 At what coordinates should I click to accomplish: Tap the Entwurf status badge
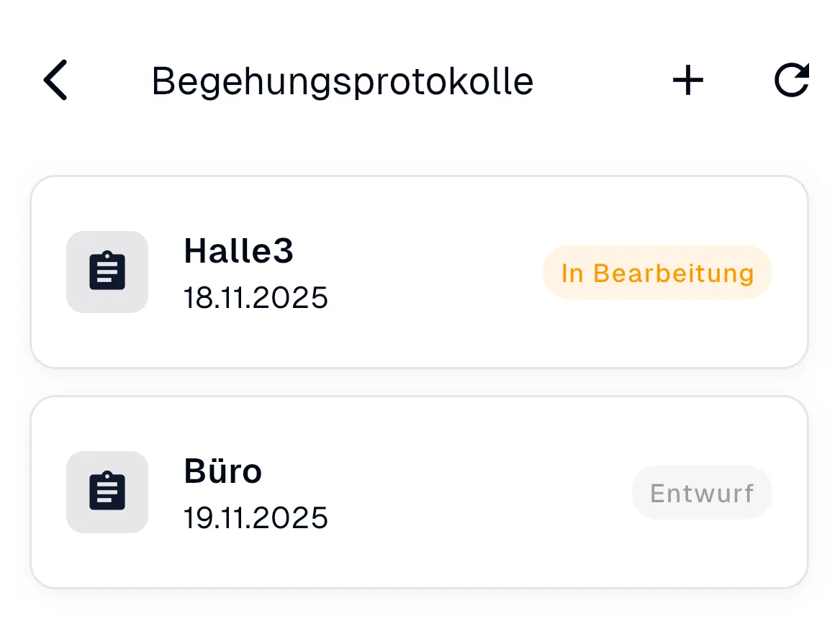702,492
